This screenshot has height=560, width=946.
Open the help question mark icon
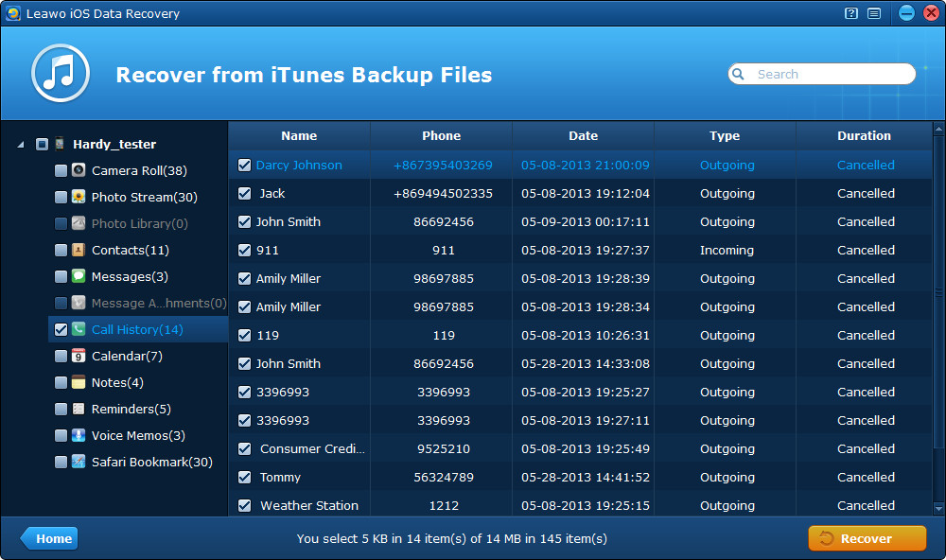click(851, 13)
